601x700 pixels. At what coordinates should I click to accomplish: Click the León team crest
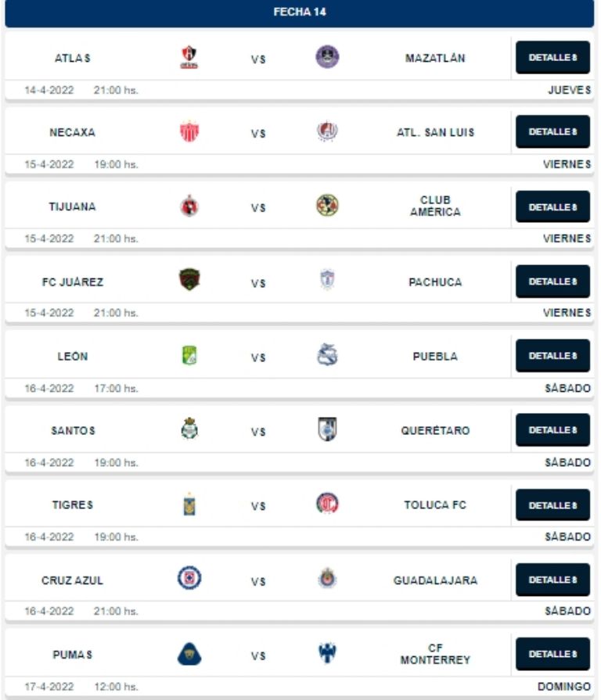(189, 355)
